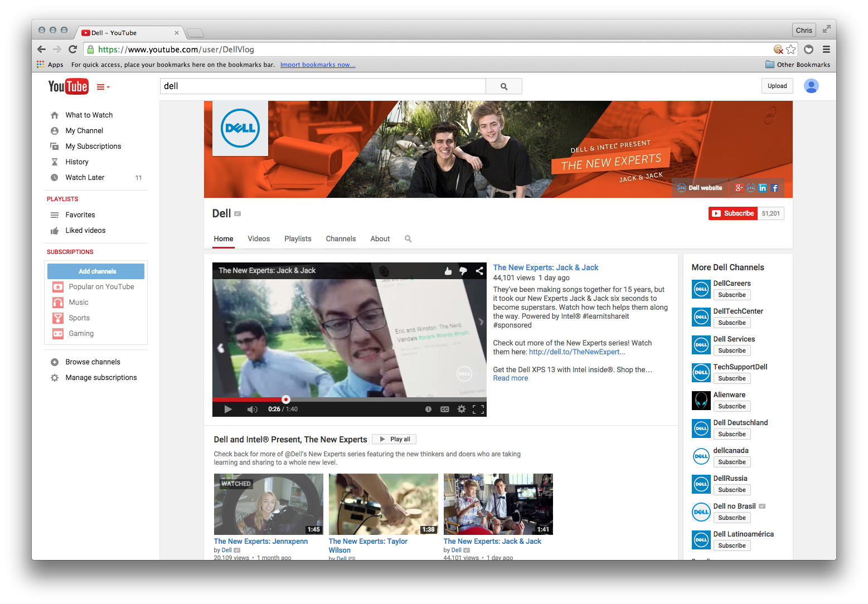The width and height of the screenshot is (868, 604).
Task: Open the TechSupportDell channel link
Action: (740, 367)
